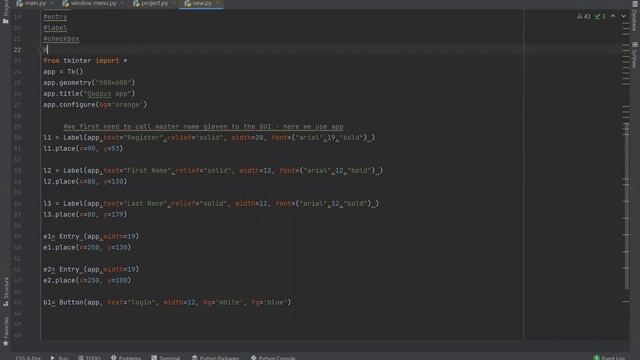Screen dimensions: 640x360
Task: Click the b1 = Button "login" line
Action: (167, 302)
